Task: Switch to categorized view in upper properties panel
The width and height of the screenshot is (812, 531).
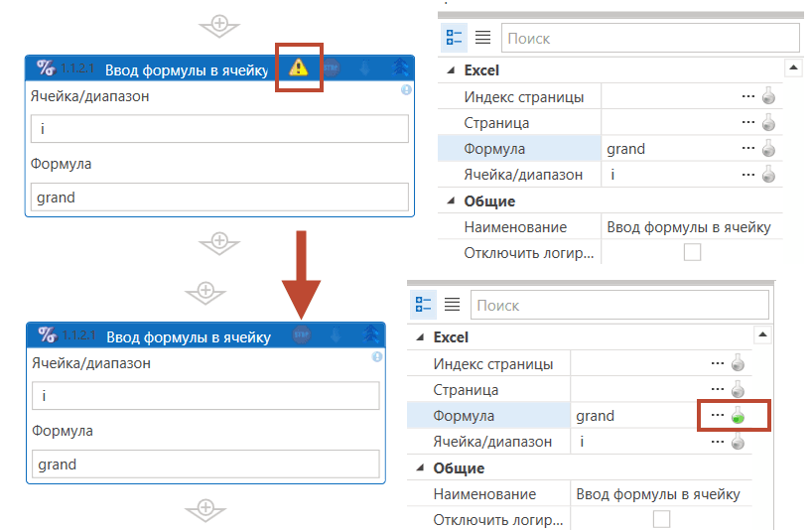Action: coord(455,38)
